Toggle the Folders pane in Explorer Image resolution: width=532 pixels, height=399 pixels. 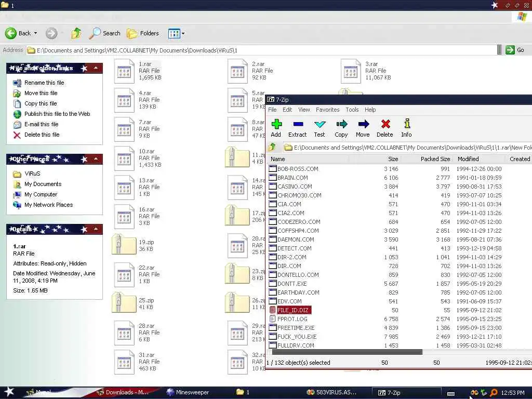tap(143, 33)
